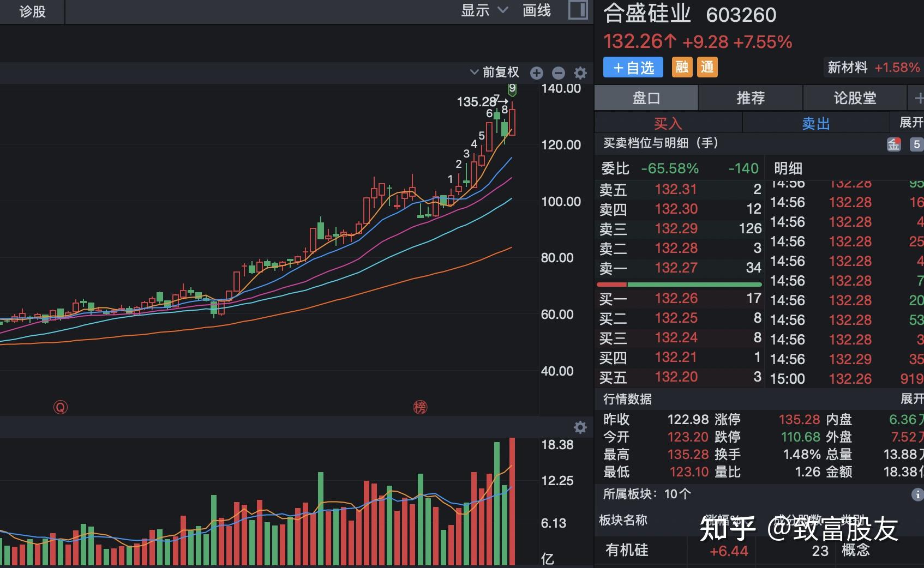
Task: Click the latest red volume bar
Action: pos(512,501)
